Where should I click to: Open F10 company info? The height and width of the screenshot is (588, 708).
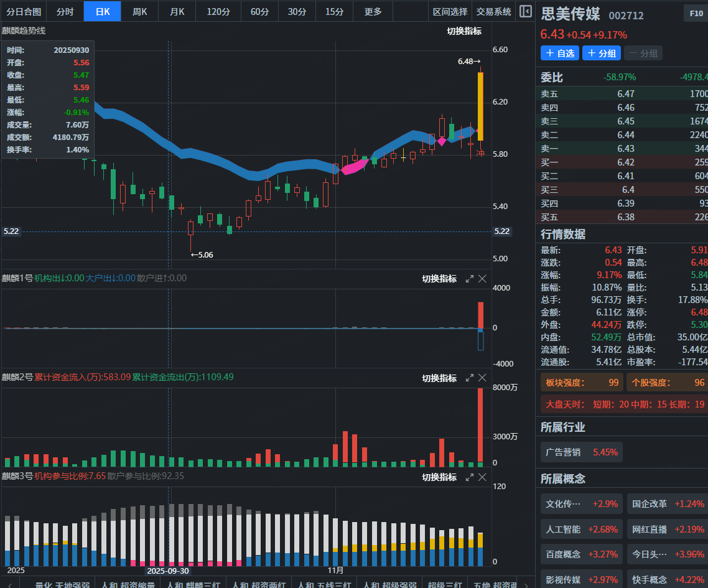coord(695,14)
